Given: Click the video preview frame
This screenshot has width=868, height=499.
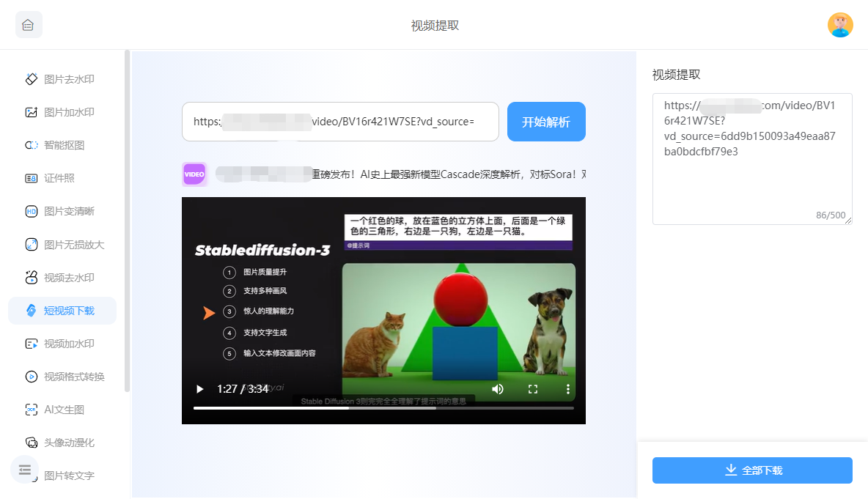Looking at the screenshot, I should (383, 311).
